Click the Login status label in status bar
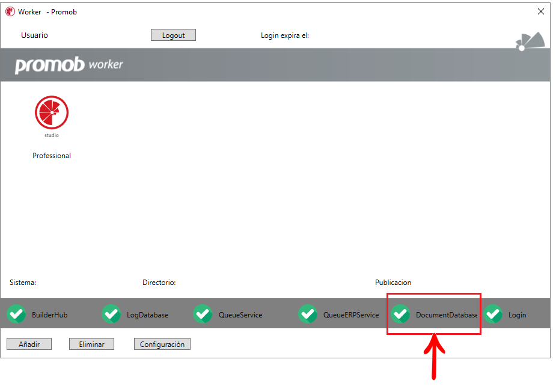 tap(518, 315)
